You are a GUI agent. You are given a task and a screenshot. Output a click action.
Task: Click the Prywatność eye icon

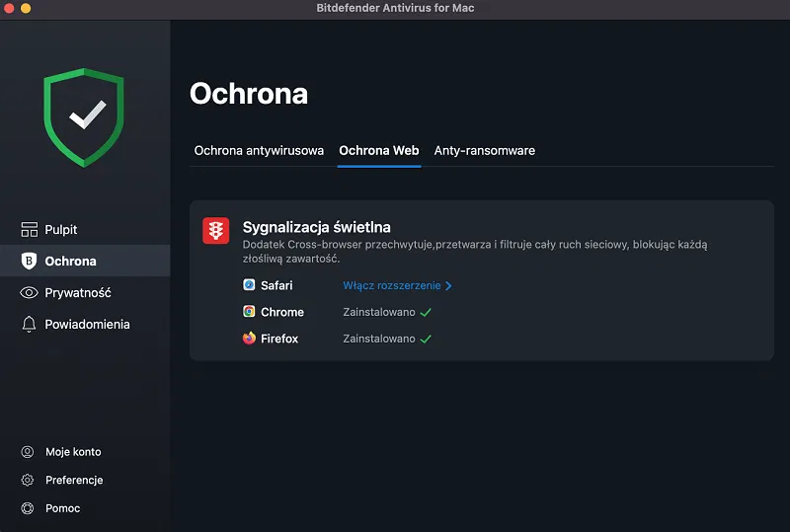click(x=30, y=293)
